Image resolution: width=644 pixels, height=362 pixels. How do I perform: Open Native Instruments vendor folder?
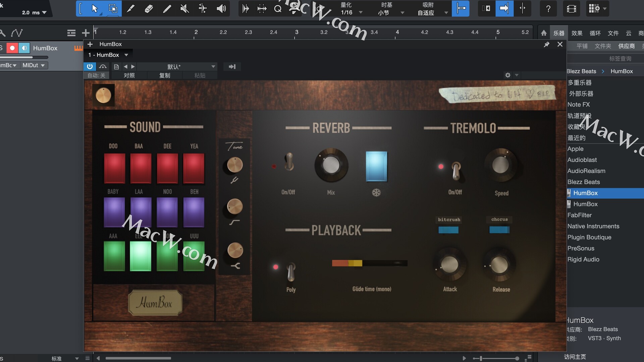(593, 226)
